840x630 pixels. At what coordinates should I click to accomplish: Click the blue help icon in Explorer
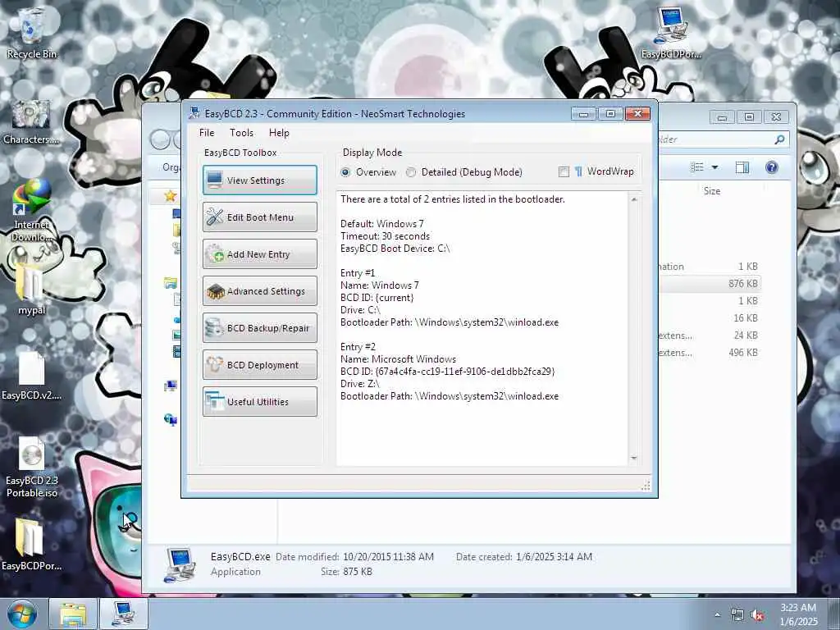point(771,167)
